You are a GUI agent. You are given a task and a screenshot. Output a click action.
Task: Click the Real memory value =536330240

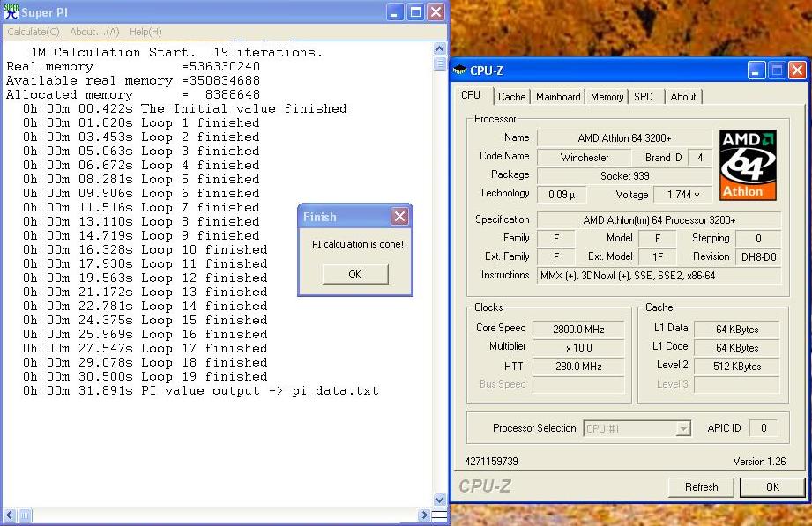pyautogui.click(x=220, y=66)
